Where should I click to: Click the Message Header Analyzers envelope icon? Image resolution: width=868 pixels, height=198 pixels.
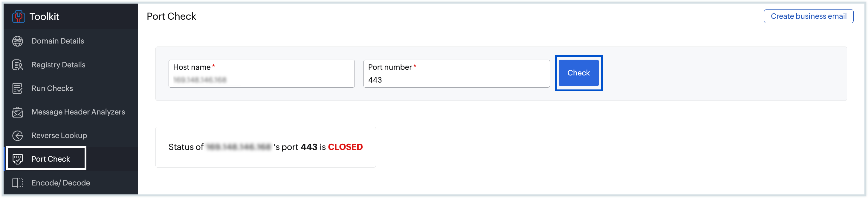coord(18,112)
